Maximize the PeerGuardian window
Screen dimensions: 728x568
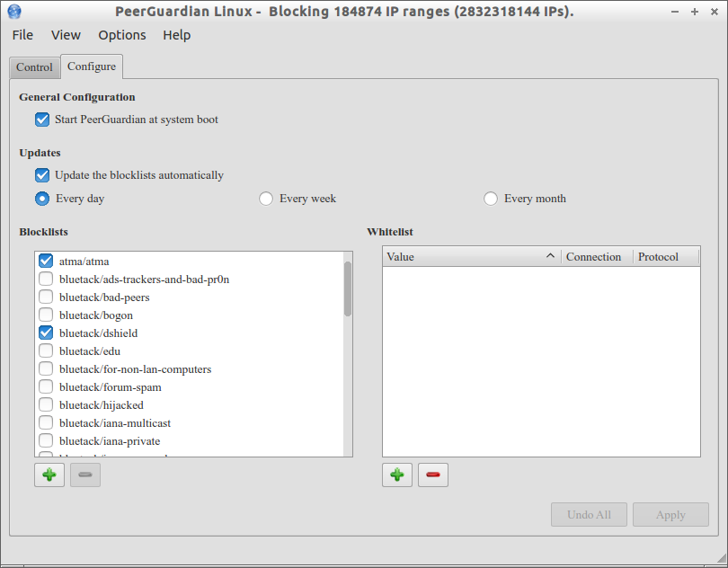point(695,12)
